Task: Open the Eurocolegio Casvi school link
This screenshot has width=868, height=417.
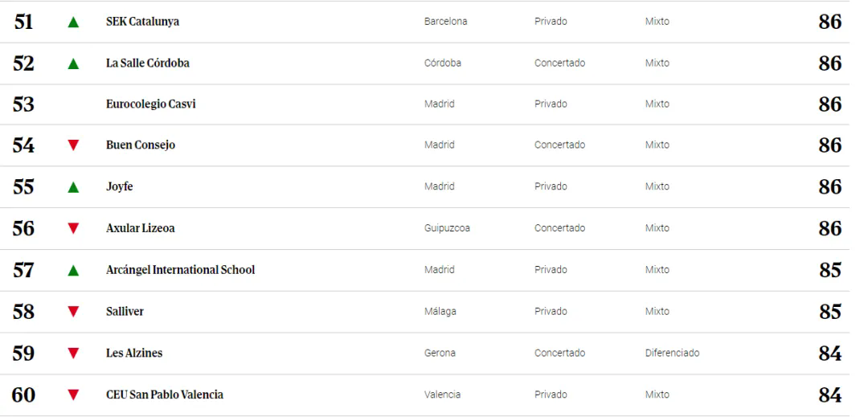Action: [150, 104]
